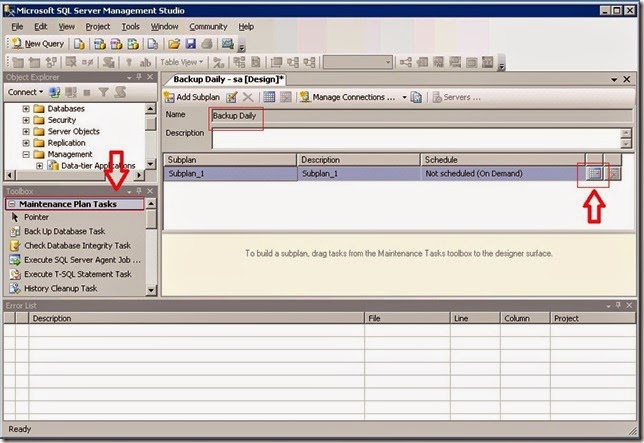644x443 pixels.
Task: Click the Error List Project column header
Action: 593,318
